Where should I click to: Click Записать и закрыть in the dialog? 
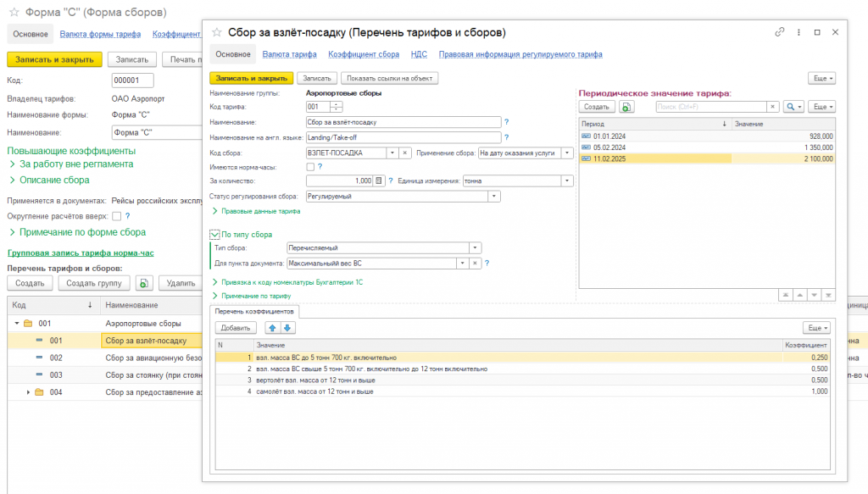251,79
